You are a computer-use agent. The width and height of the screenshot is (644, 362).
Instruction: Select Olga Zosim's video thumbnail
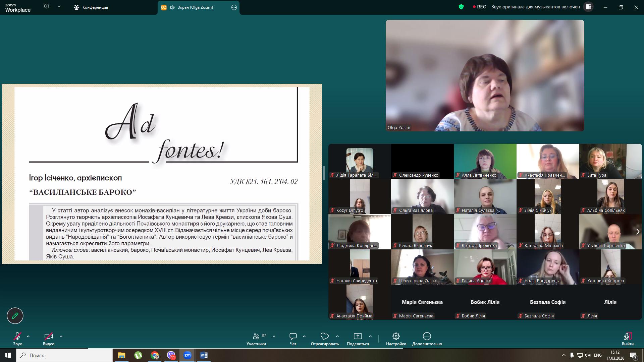click(485, 75)
